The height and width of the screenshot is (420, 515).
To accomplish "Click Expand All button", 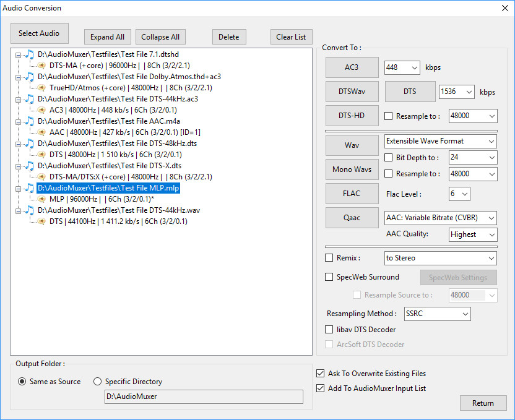I will [x=108, y=36].
